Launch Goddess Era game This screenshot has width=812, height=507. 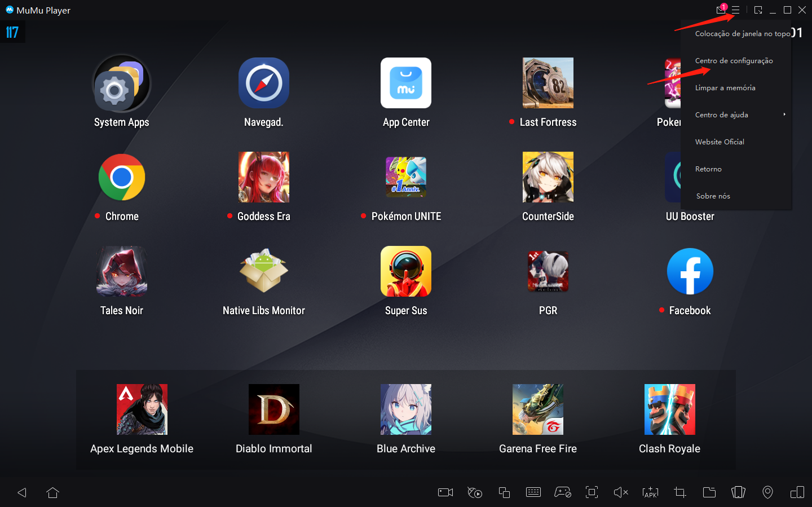click(x=264, y=177)
